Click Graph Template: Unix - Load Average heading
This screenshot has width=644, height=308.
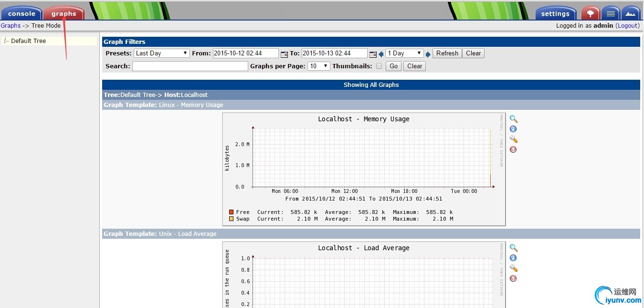click(x=371, y=234)
